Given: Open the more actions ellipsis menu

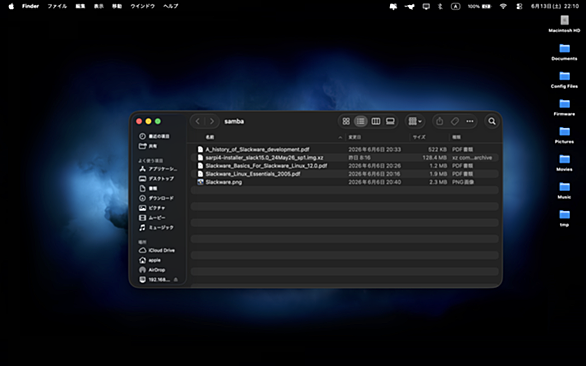Looking at the screenshot, I should tap(470, 121).
